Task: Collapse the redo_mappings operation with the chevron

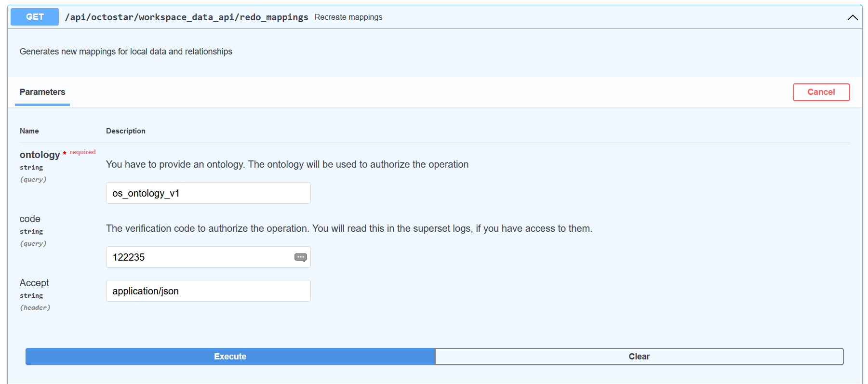Action: click(x=852, y=17)
